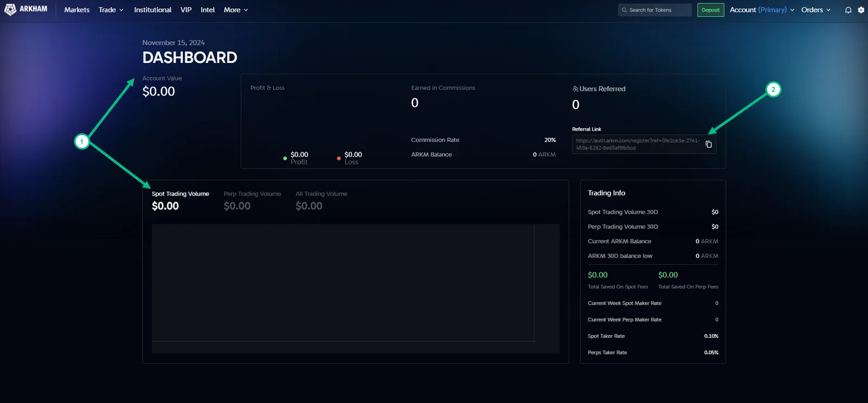Click the Spot Trading Volume 30D row

point(653,212)
